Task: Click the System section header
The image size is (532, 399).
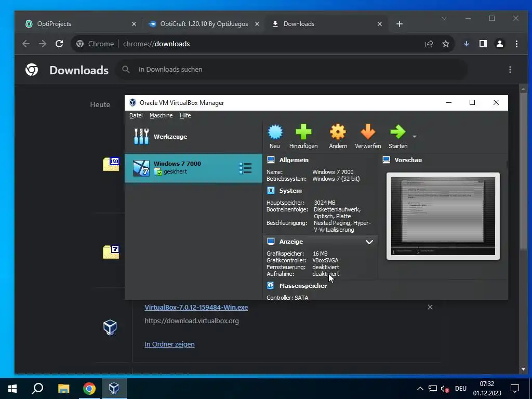Action: tap(290, 191)
